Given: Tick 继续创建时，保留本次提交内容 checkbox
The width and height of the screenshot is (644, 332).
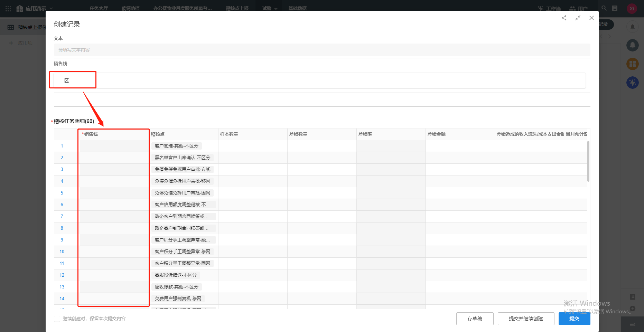Looking at the screenshot, I should [x=57, y=319].
